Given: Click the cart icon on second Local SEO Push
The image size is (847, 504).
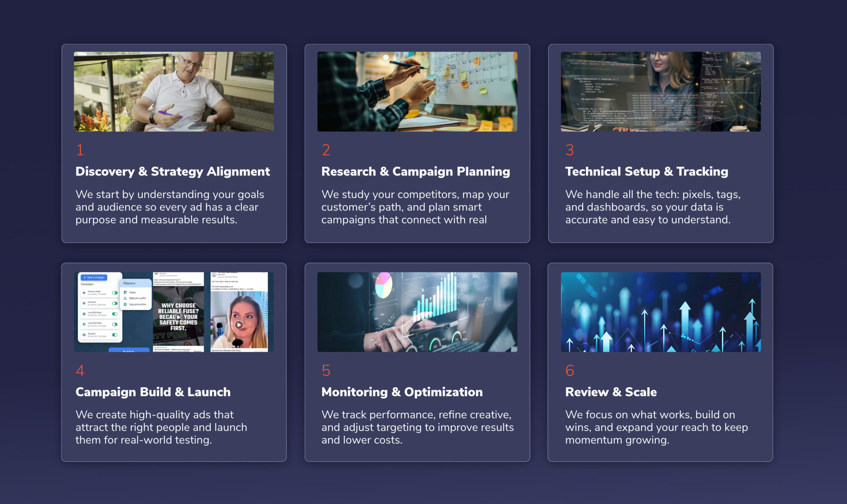Looking at the screenshot, I should 85,325.
